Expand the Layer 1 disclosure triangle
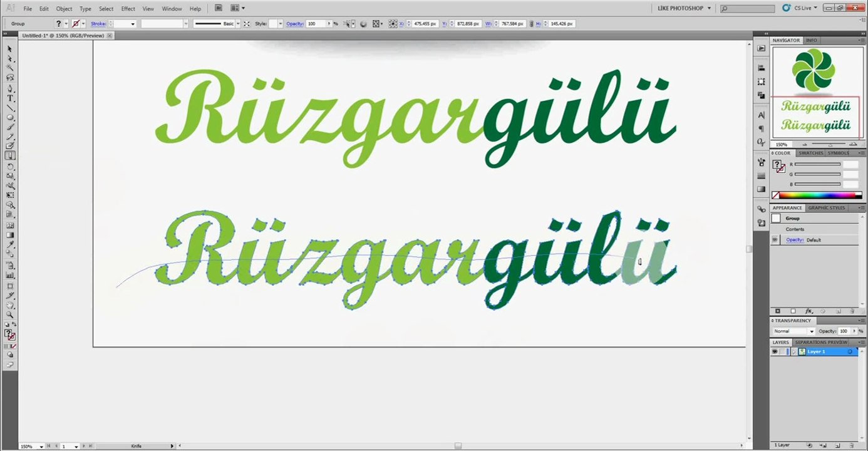This screenshot has width=868, height=451. point(794,352)
